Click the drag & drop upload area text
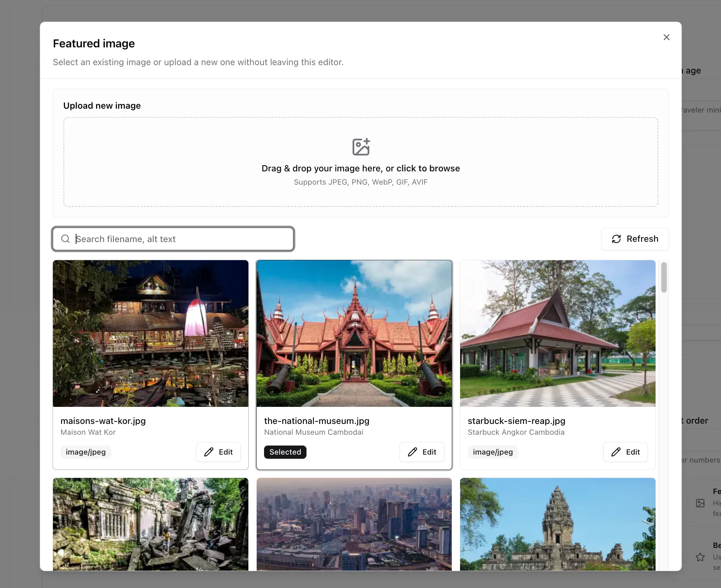The image size is (721, 588). tap(361, 169)
